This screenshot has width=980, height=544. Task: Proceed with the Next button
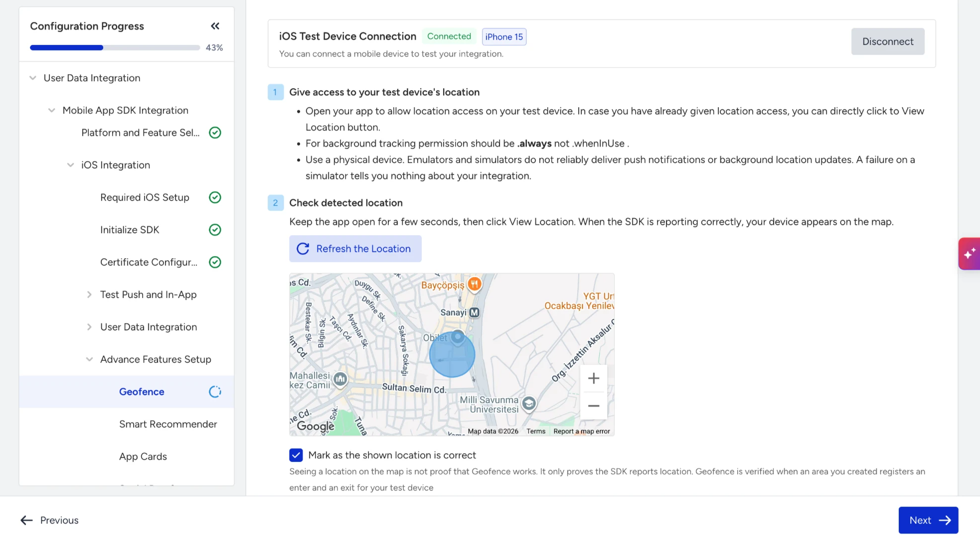[928, 520]
